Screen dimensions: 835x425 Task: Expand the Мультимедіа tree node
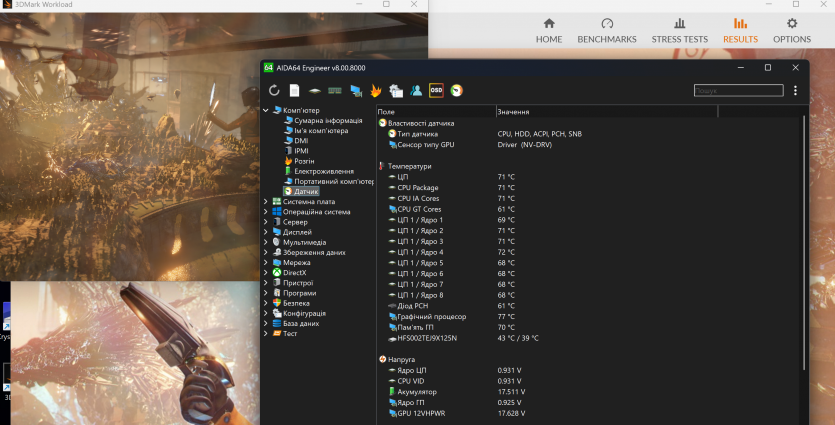click(x=266, y=242)
